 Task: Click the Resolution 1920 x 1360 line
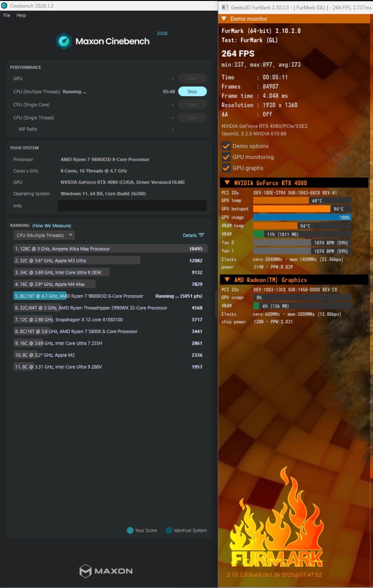[259, 105]
